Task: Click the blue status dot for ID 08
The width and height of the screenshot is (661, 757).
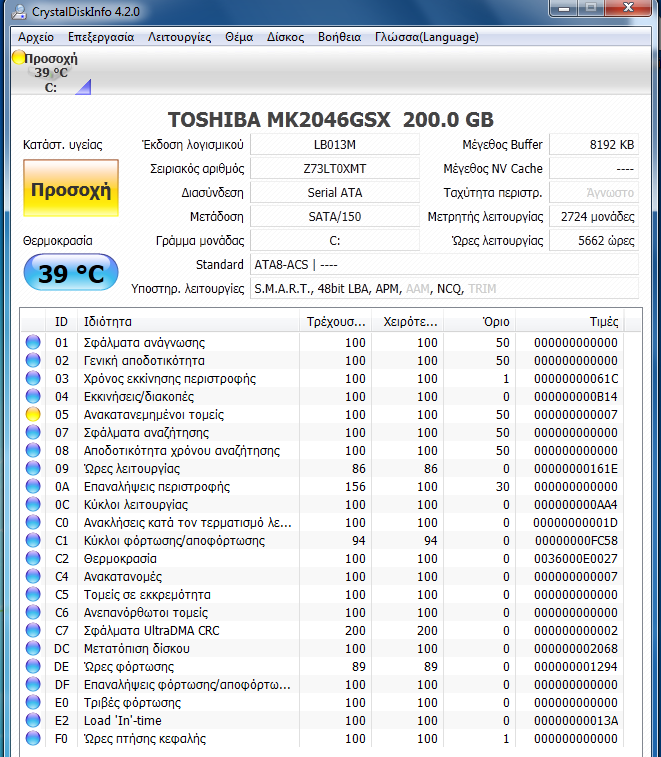Action: pyautogui.click(x=33, y=450)
